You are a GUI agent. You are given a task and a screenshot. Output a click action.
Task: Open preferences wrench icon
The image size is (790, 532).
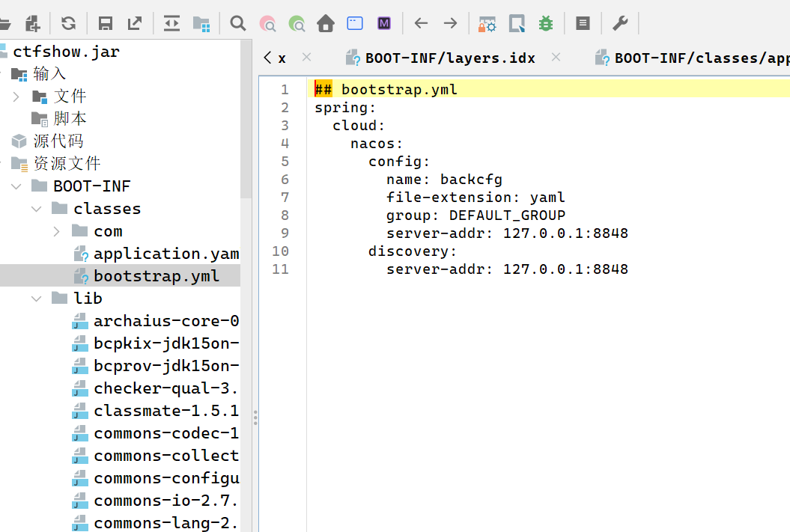(x=620, y=23)
